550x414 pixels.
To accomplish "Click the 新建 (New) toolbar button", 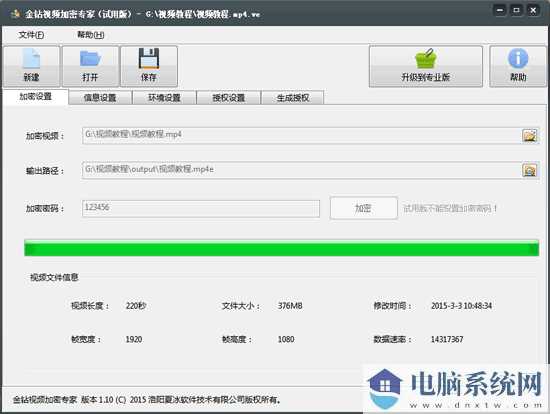I will click(x=31, y=66).
